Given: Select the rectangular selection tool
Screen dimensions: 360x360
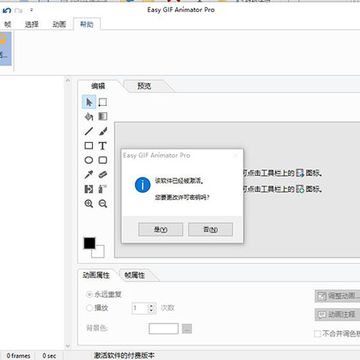Looking at the screenshot, I should pyautogui.click(x=103, y=102).
